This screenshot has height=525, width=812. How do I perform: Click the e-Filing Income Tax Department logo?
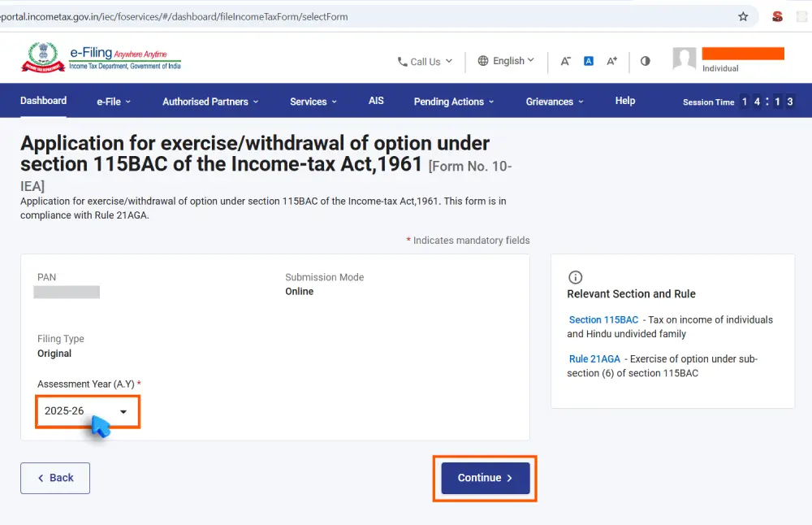[x=101, y=59]
